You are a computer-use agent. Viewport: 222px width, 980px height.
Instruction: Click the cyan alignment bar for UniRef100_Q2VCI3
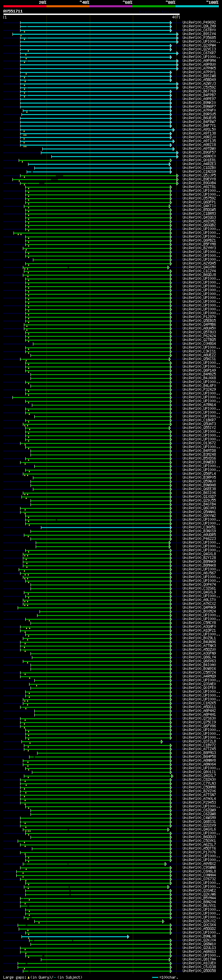96,49
